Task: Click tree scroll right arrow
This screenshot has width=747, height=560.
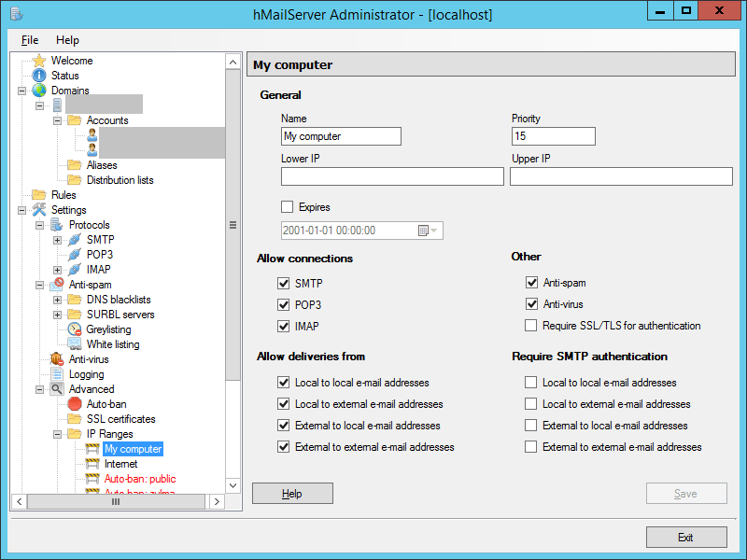Action: (217, 501)
